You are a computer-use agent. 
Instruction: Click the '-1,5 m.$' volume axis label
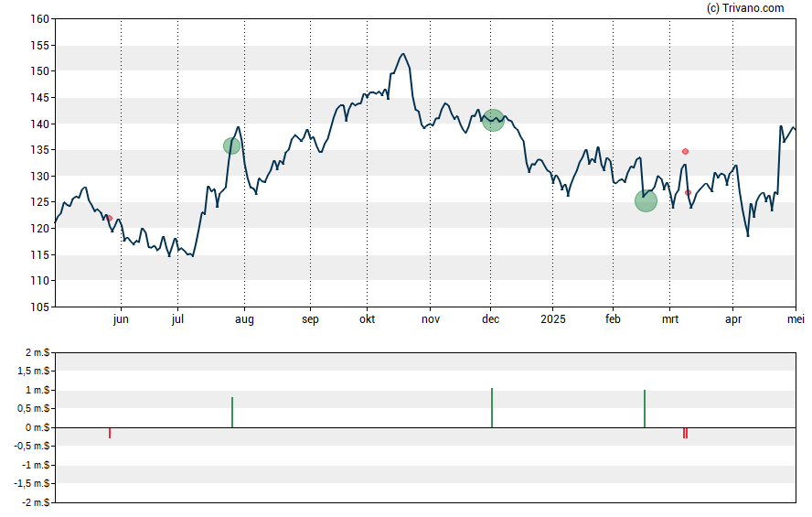point(32,484)
